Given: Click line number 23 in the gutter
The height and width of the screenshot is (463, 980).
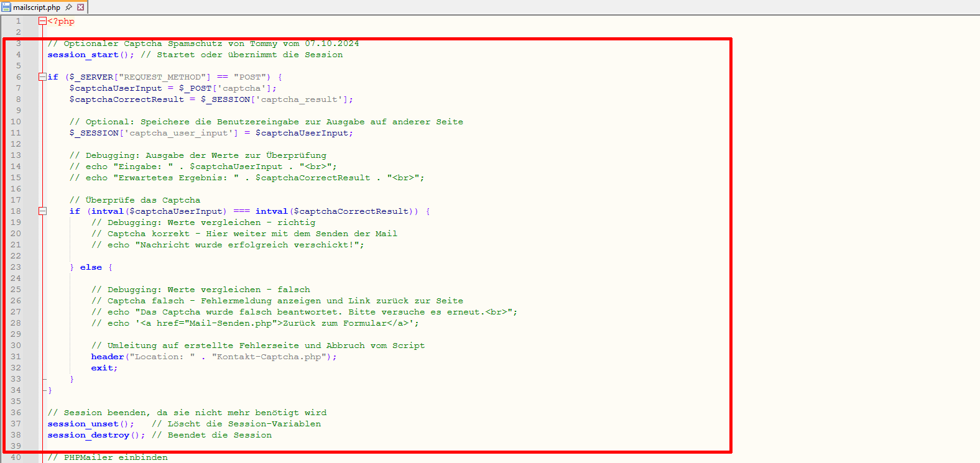Looking at the screenshot, I should point(16,267).
